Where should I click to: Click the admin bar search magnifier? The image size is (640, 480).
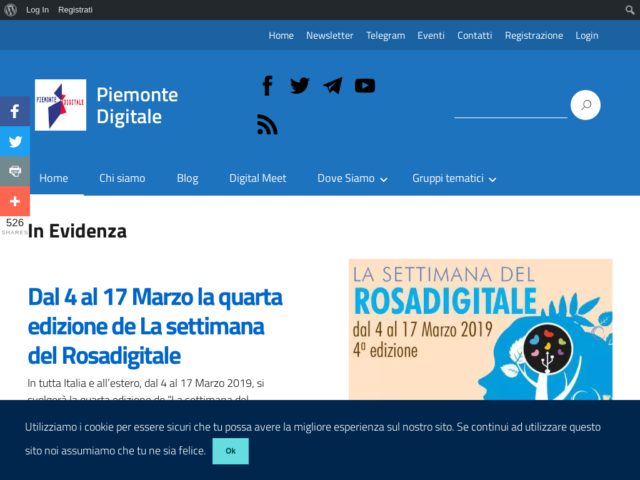click(629, 10)
